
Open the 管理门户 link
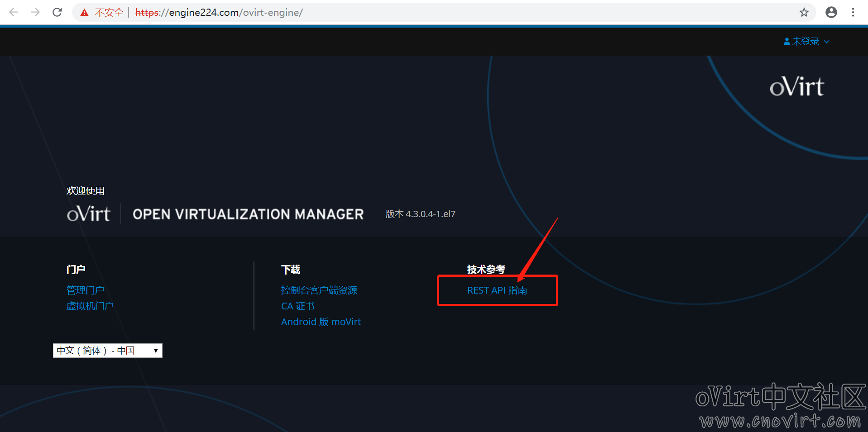point(85,290)
